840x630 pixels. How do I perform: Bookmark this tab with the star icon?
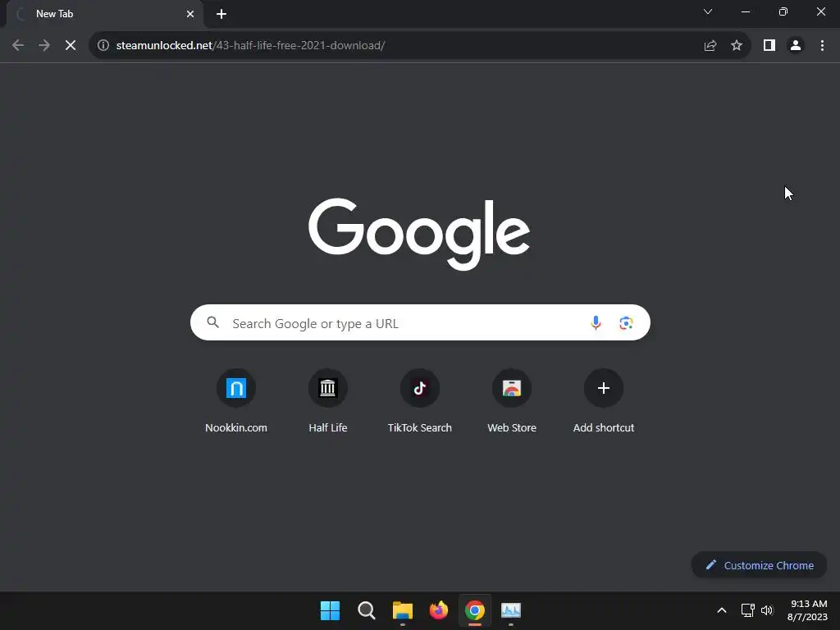click(x=737, y=46)
